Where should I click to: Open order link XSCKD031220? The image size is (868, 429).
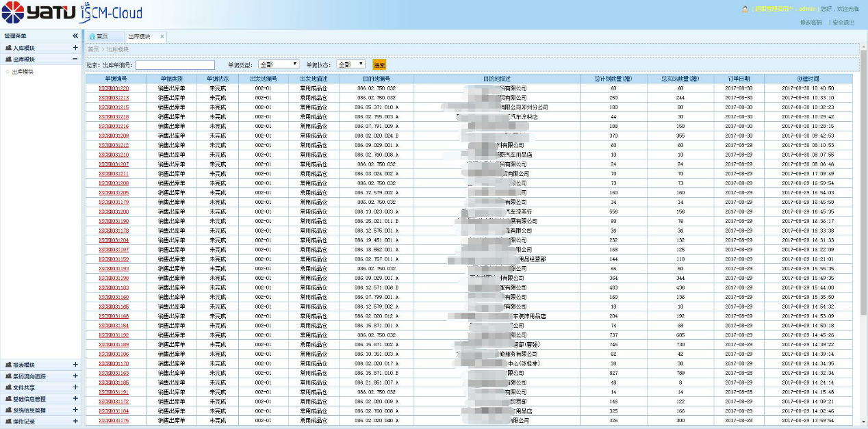click(x=114, y=88)
